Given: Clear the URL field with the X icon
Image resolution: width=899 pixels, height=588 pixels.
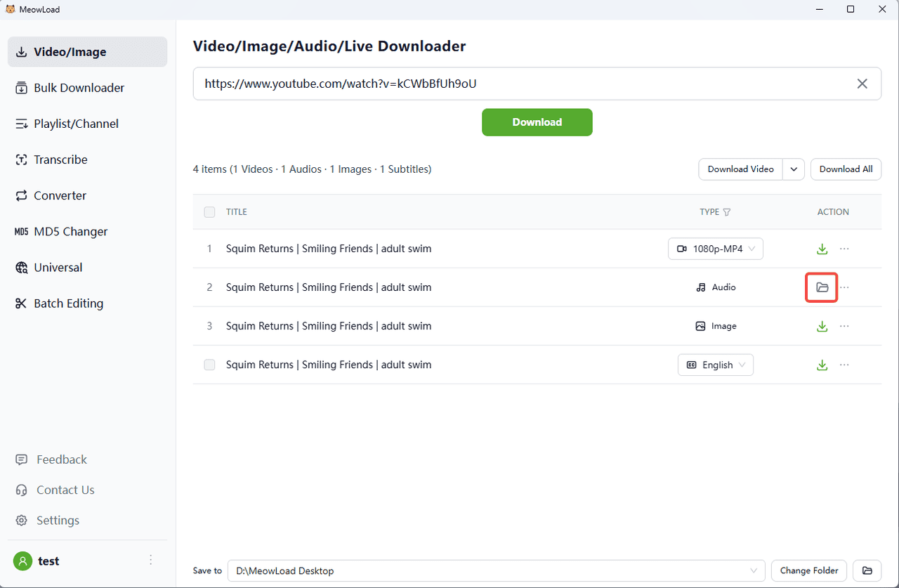Looking at the screenshot, I should pyautogui.click(x=862, y=84).
